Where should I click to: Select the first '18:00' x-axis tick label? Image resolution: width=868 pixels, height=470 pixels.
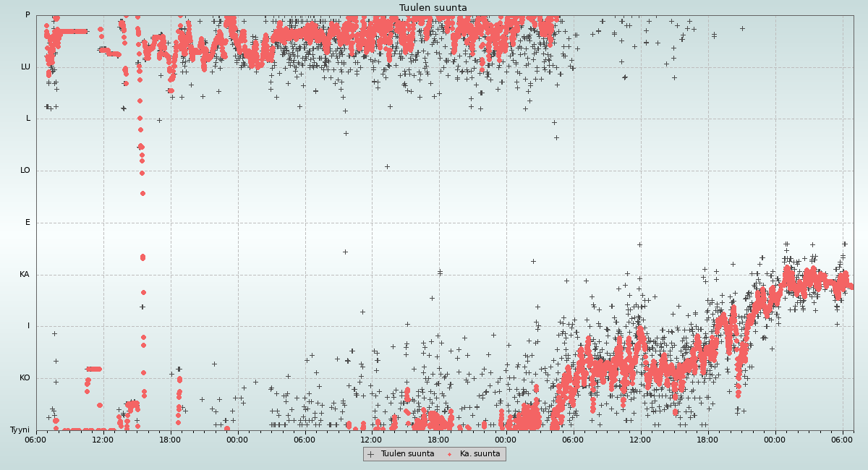(170, 440)
